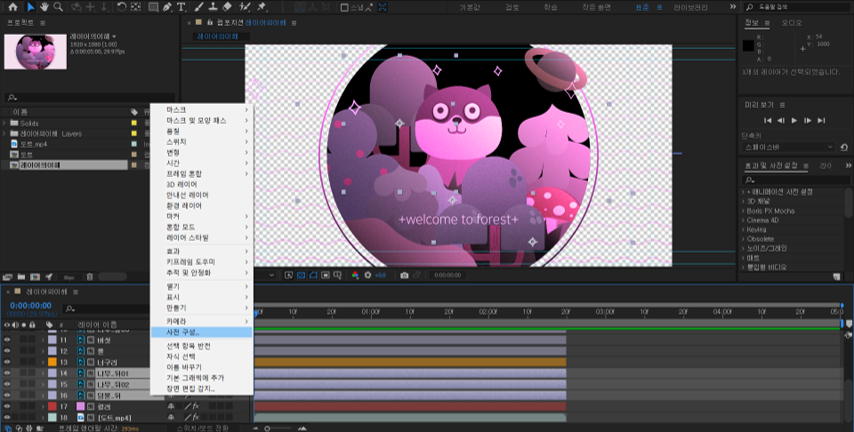Expand the Keying effects category
The width and height of the screenshot is (854, 432).
tap(743, 229)
